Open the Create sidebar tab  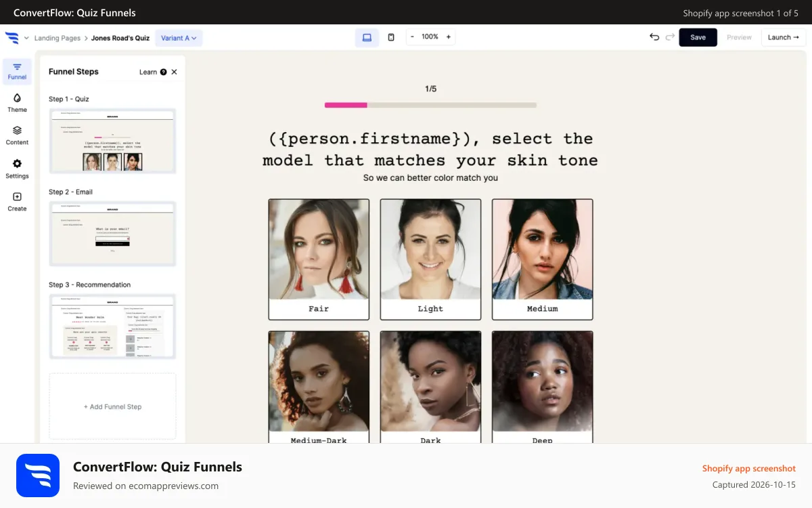(17, 202)
